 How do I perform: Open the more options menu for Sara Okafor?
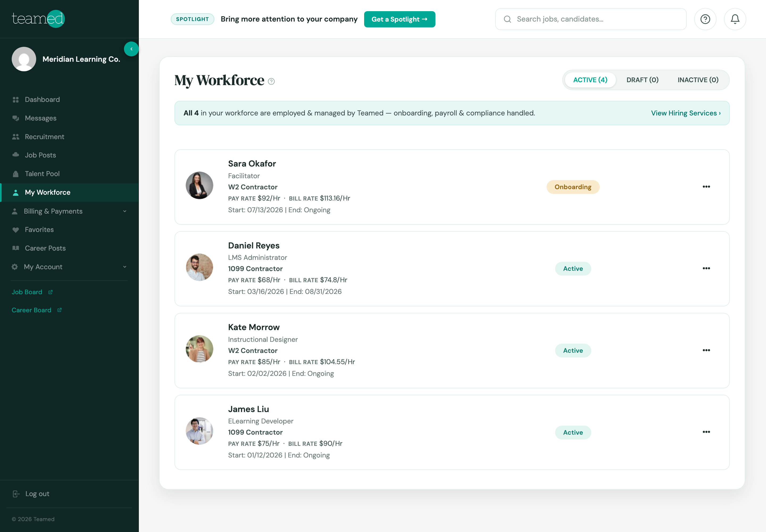tap(706, 187)
